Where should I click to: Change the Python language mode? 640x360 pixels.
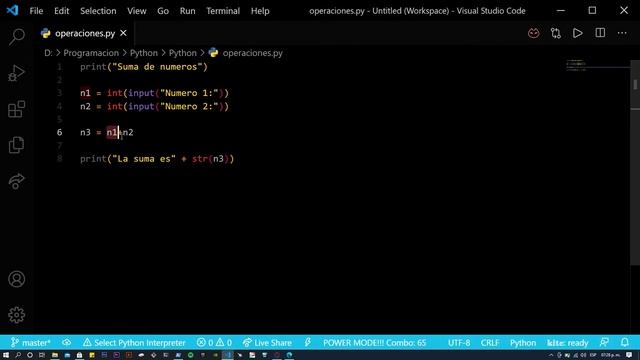coord(523,342)
